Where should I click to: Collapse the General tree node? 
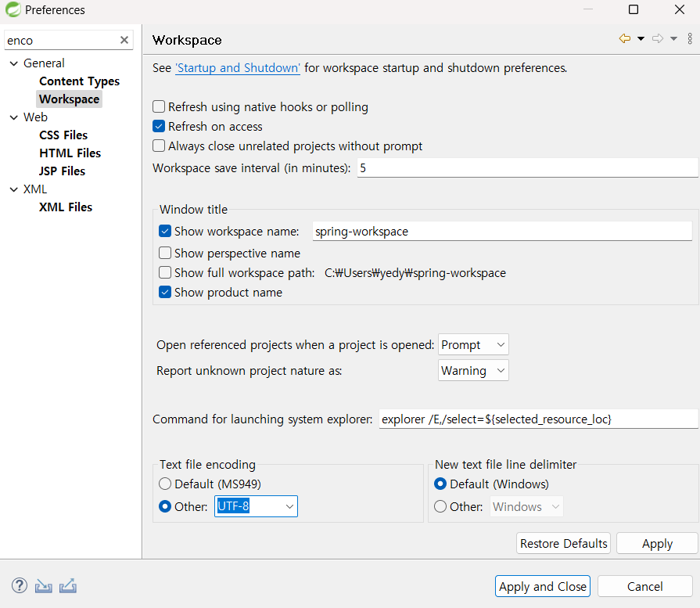coord(14,63)
